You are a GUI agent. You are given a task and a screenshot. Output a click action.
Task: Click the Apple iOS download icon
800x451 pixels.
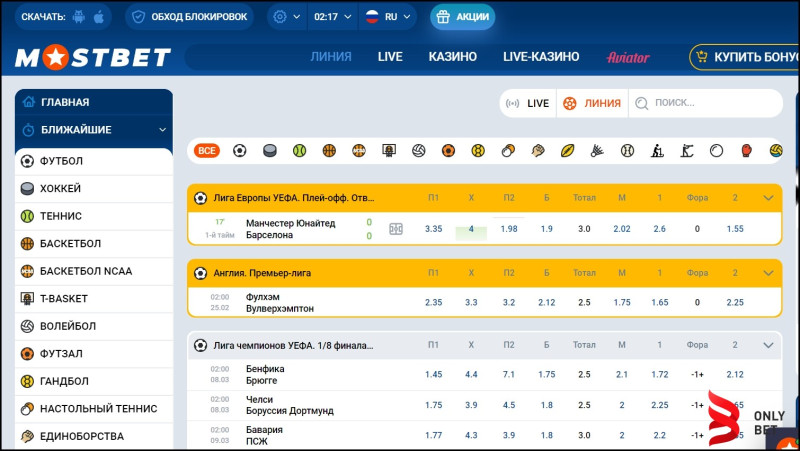point(98,17)
